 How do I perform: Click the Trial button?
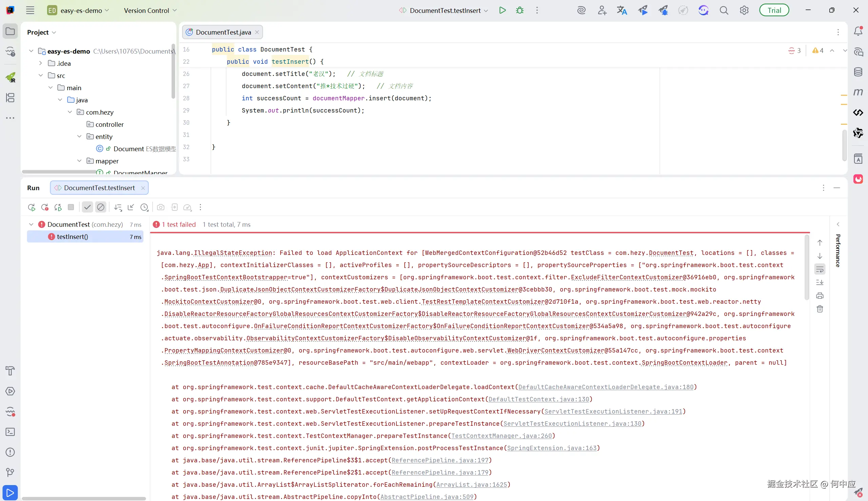point(774,10)
